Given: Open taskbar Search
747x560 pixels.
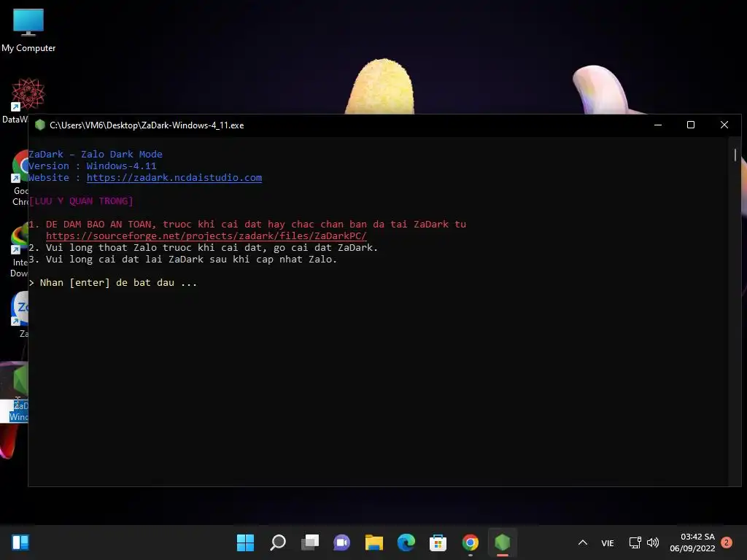Looking at the screenshot, I should point(278,542).
